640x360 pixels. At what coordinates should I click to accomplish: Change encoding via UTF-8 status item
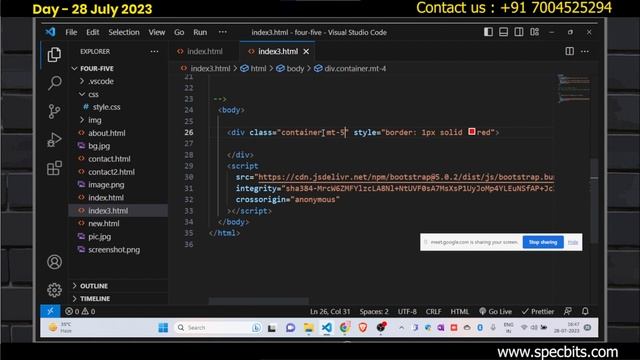coord(407,311)
